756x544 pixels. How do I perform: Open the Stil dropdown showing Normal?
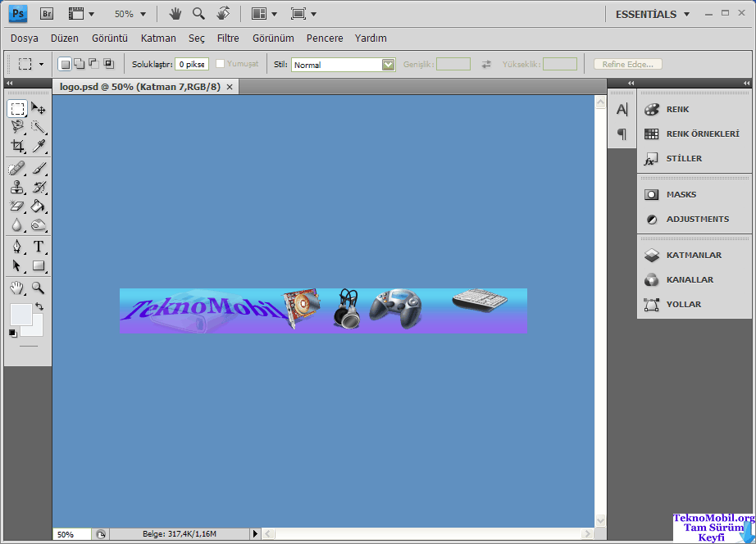click(344, 65)
